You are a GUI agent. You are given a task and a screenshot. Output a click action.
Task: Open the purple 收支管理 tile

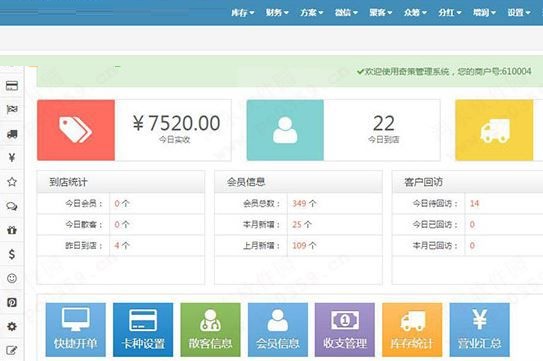tap(345, 329)
